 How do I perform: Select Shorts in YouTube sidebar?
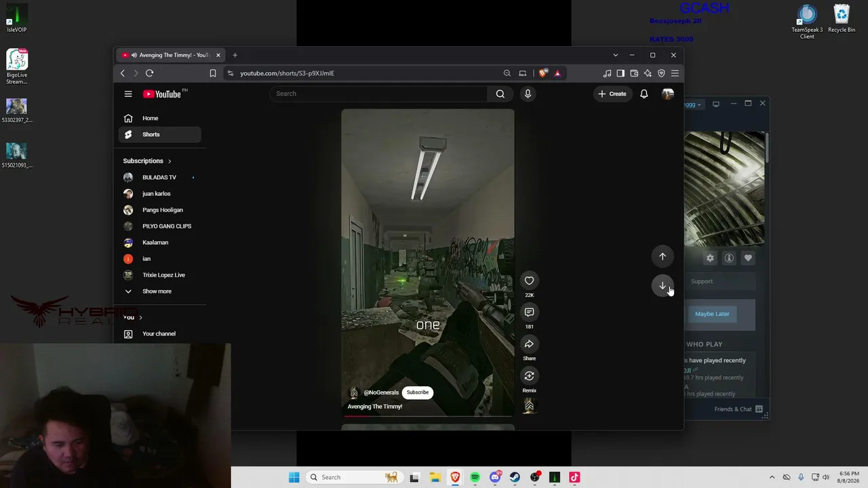(x=160, y=134)
